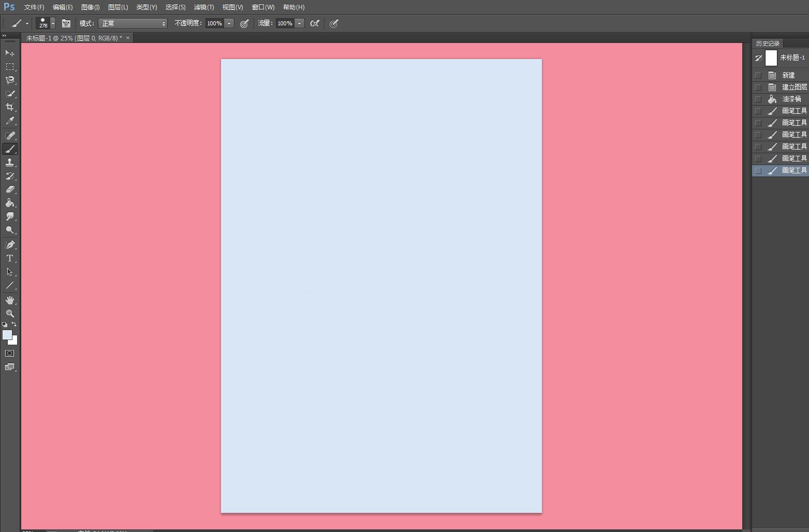Open the 窗口(W) menu
Image resolution: width=809 pixels, height=532 pixels.
click(x=263, y=7)
